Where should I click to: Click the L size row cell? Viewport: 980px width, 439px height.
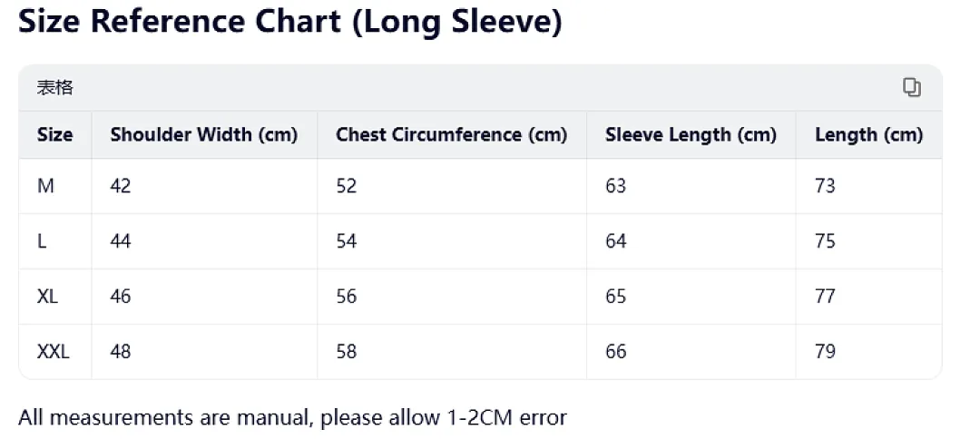(42, 241)
